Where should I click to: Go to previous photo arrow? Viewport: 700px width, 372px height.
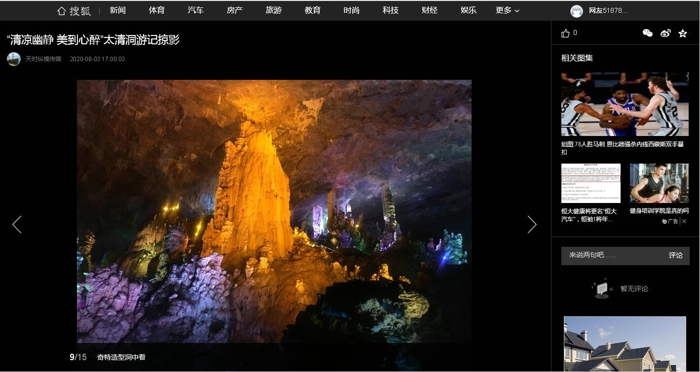17,224
